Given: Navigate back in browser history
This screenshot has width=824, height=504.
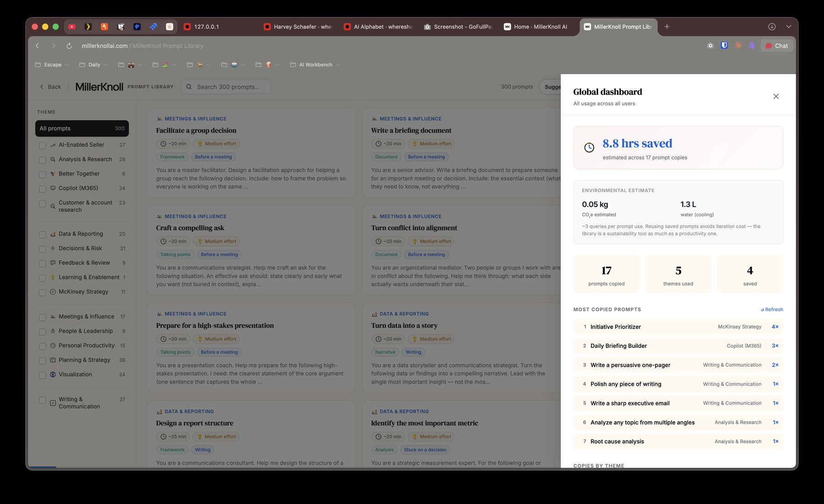Looking at the screenshot, I should pyautogui.click(x=38, y=46).
